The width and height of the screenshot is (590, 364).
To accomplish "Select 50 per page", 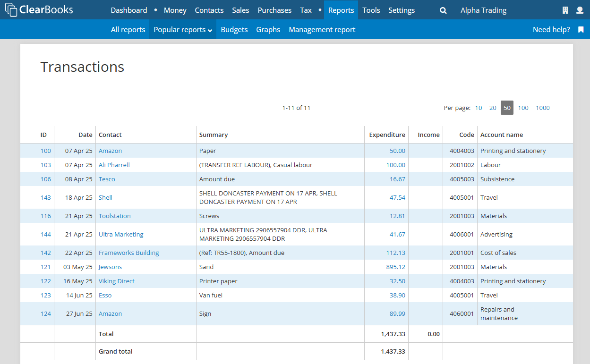I will click(507, 108).
